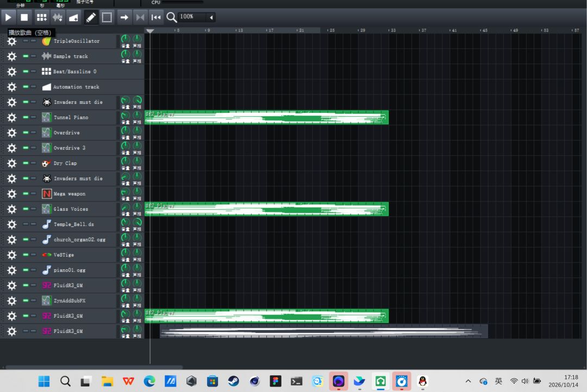Select the green clip on Glass Voices track
Viewport: 587px width, 392px height.
pyautogui.click(x=266, y=209)
